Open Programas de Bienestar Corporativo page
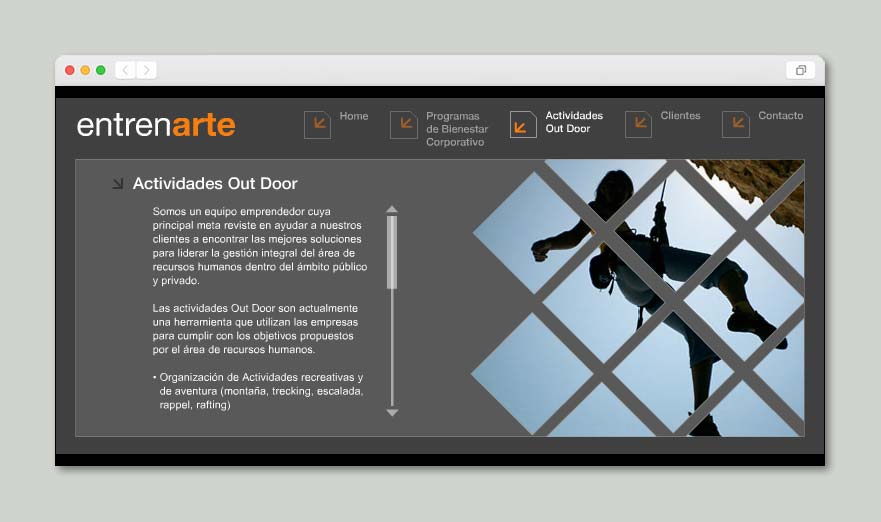This screenshot has height=522, width=881. [457, 129]
